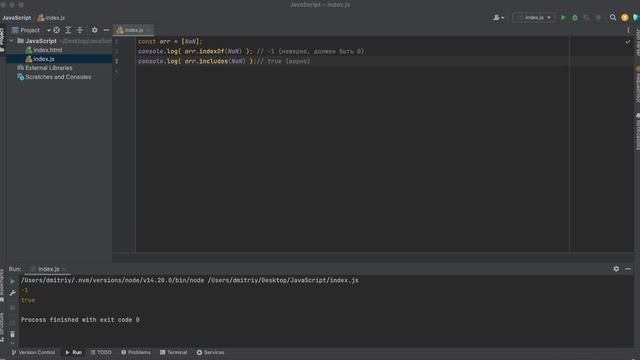This screenshot has height=360, width=640.
Task: Open editor tabs more options kebab icon
Action: tap(628, 30)
